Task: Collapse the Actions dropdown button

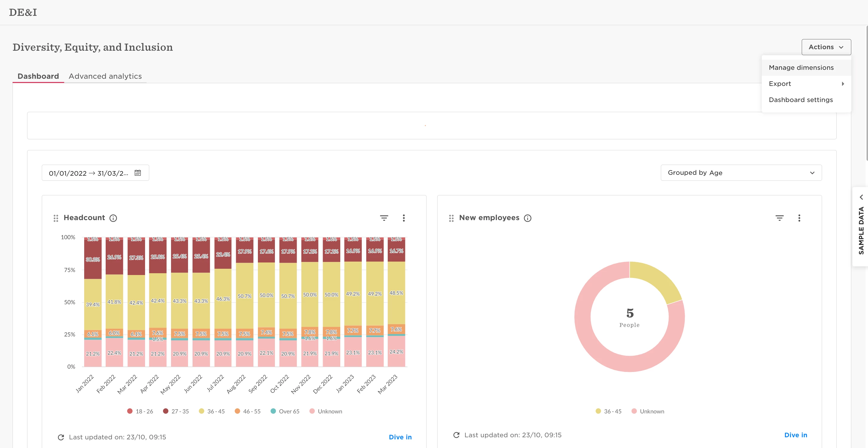Action: coord(826,47)
